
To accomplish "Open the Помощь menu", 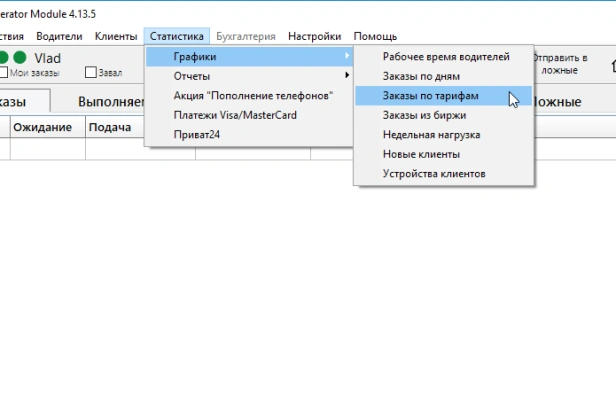I will pos(375,36).
